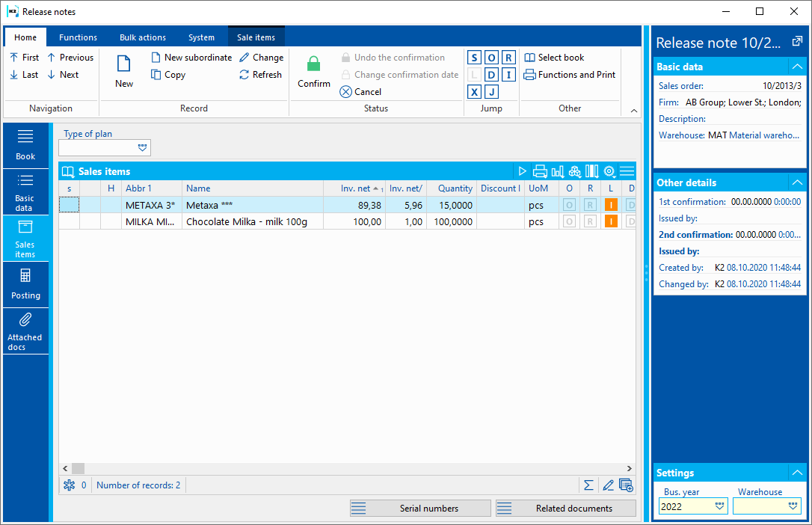
Task: Pop out the Release note preview panel
Action: point(797,42)
